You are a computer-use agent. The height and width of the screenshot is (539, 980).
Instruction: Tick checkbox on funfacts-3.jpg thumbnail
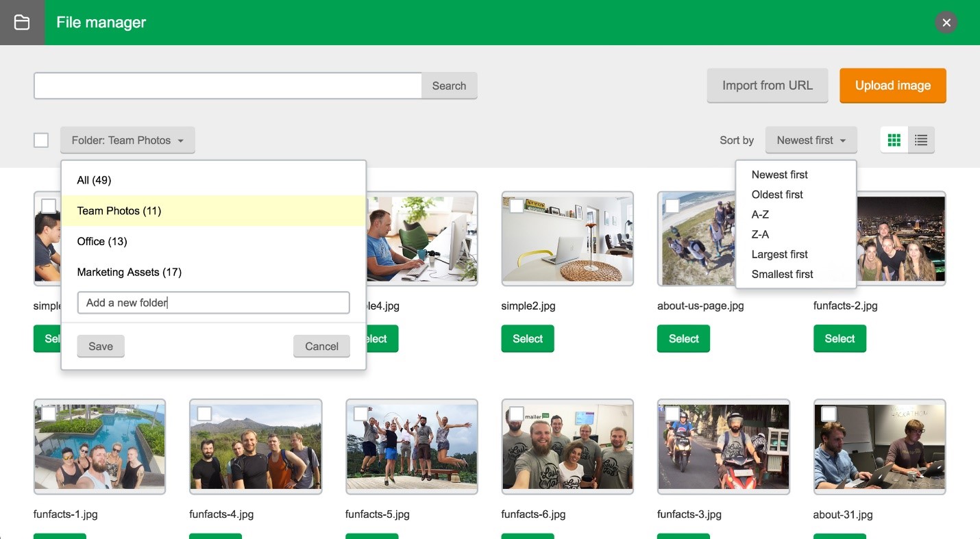pos(672,414)
